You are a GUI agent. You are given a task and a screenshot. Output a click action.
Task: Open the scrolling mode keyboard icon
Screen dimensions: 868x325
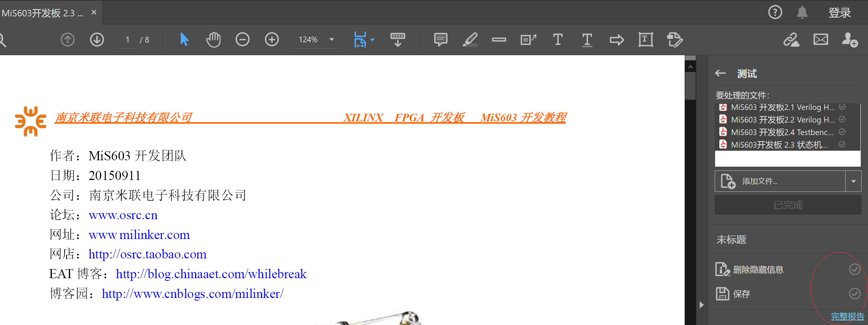(398, 40)
